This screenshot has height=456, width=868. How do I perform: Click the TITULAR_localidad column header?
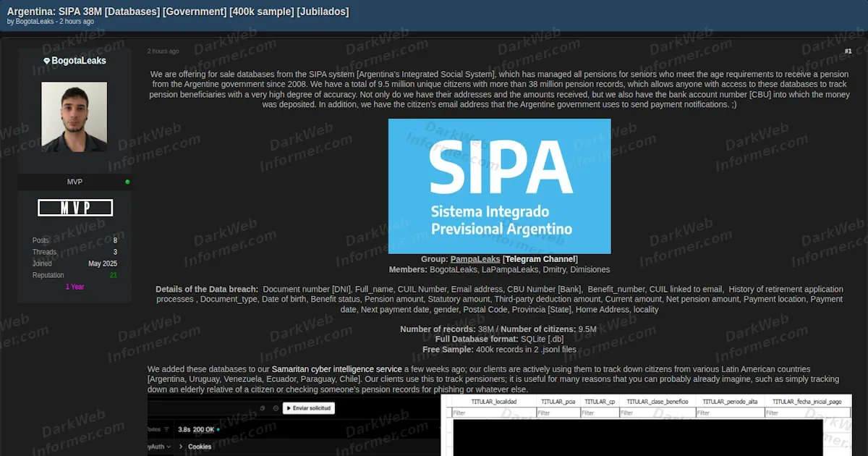pyautogui.click(x=494, y=401)
